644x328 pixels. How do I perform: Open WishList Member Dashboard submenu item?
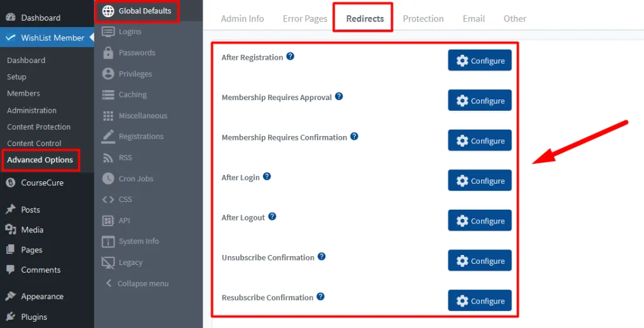click(x=26, y=60)
